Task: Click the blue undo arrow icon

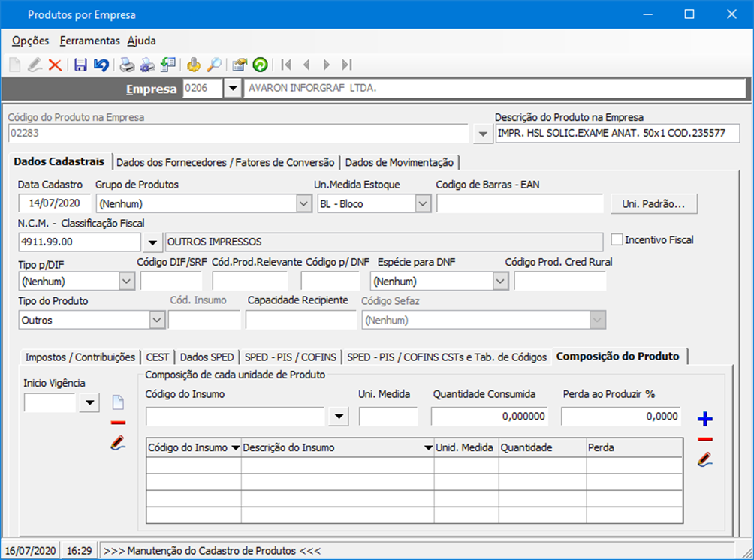Action: [x=101, y=65]
